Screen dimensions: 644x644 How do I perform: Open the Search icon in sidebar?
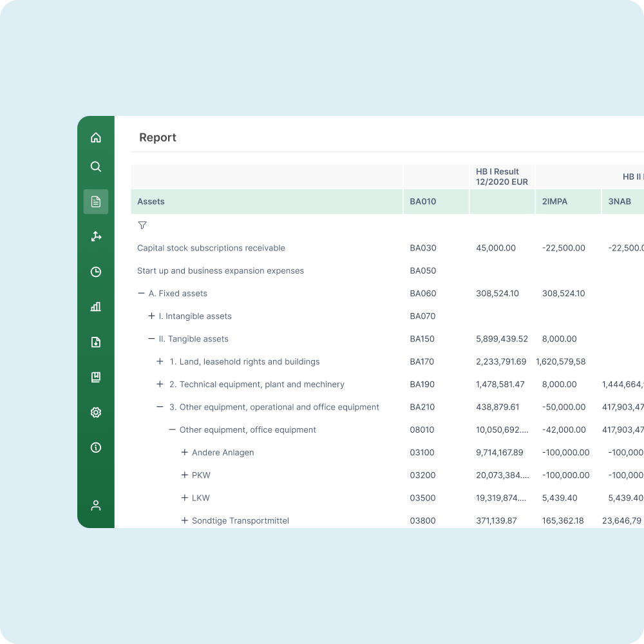pyautogui.click(x=96, y=167)
